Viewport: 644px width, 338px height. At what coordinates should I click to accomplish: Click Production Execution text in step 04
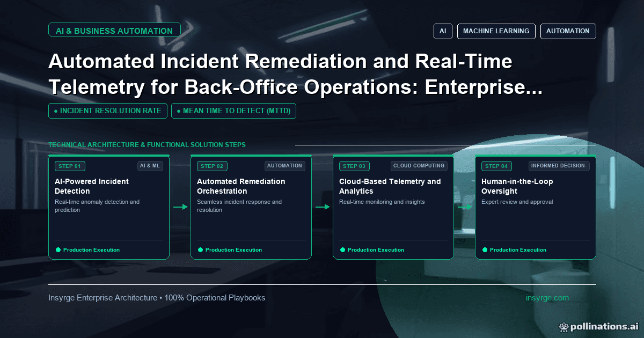[x=518, y=250]
